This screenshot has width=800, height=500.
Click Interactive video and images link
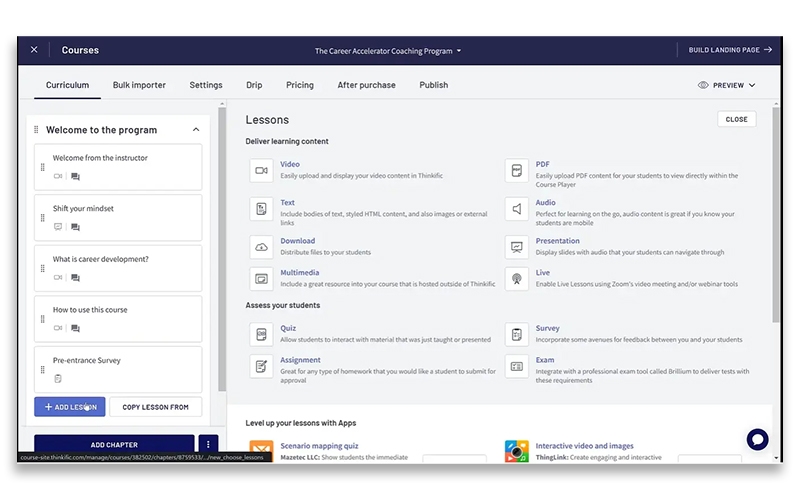tap(585, 446)
